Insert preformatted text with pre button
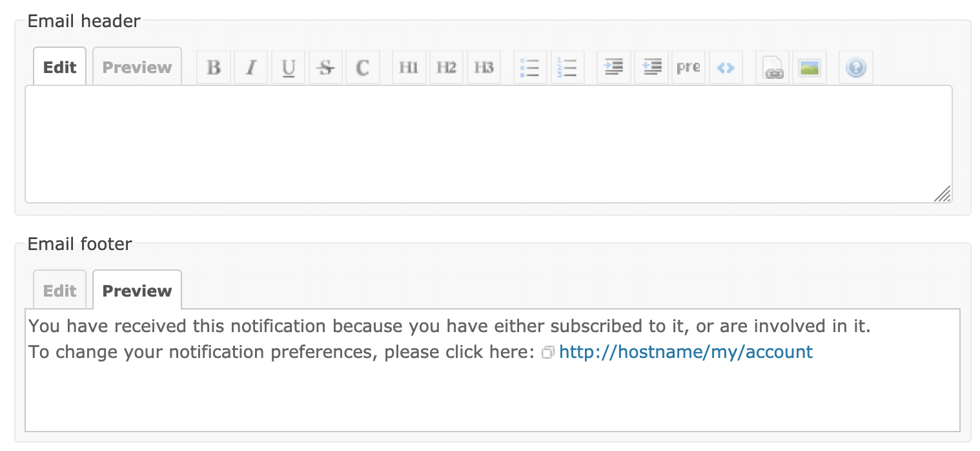Screen dimensions: 980x451 click(x=688, y=67)
